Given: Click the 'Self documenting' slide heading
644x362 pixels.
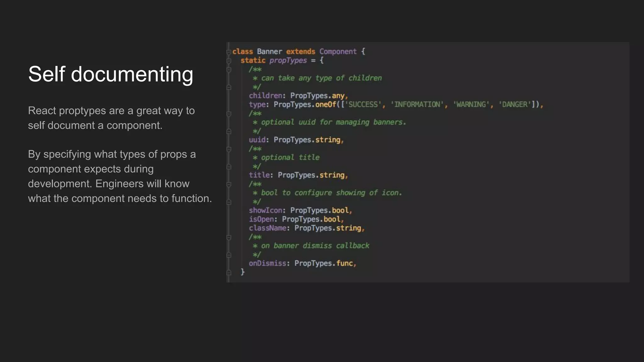Looking at the screenshot, I should [111, 74].
